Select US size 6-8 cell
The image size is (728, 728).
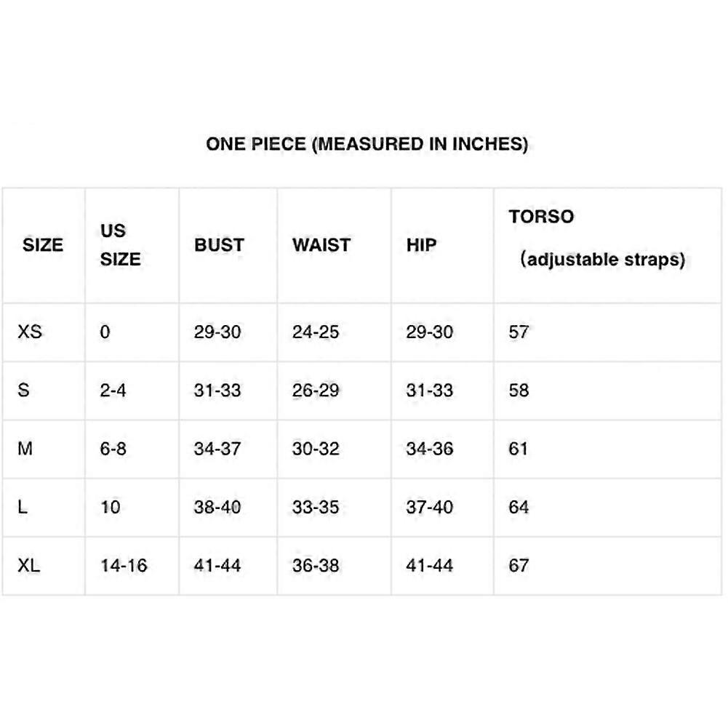coord(113,449)
